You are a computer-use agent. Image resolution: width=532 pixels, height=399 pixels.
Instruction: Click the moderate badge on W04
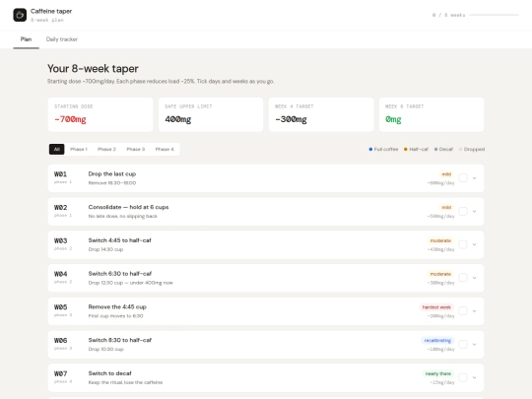click(x=440, y=274)
